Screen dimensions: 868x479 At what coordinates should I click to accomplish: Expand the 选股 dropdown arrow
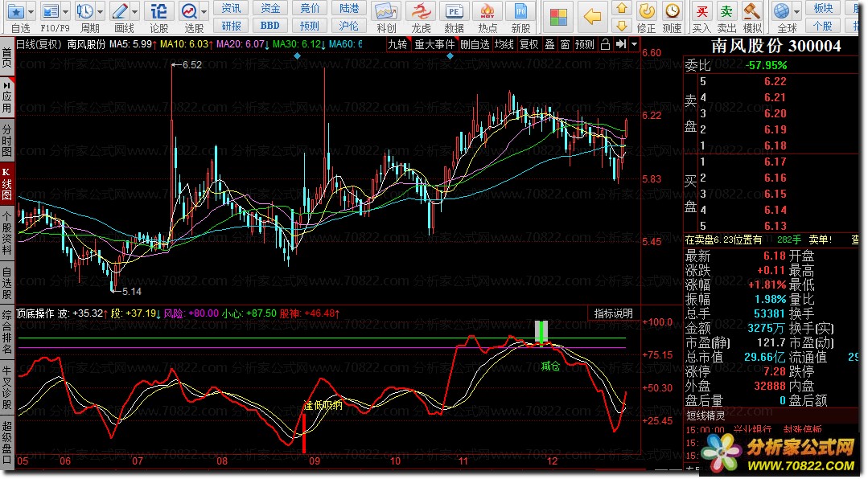coord(204,11)
